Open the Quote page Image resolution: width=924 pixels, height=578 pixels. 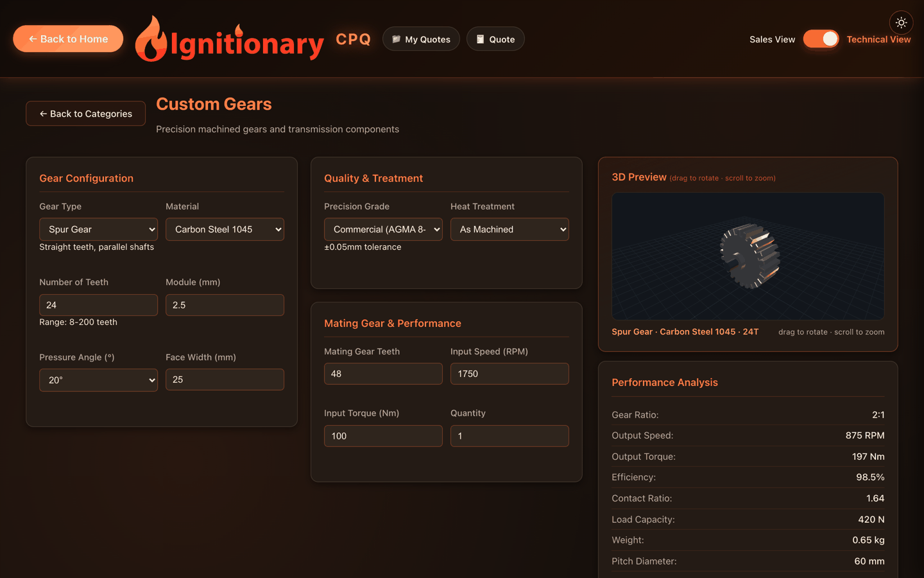(x=495, y=39)
